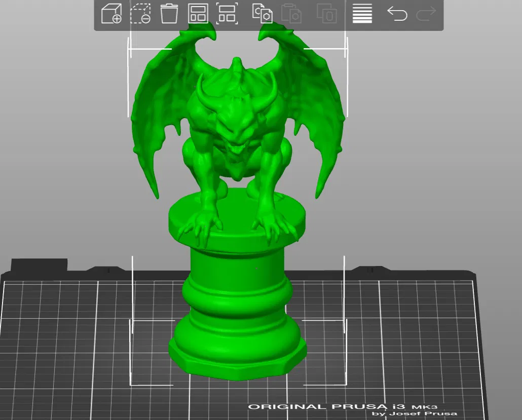522x420 pixels.
Task: Click the Redo arrow
Action: coord(426,14)
